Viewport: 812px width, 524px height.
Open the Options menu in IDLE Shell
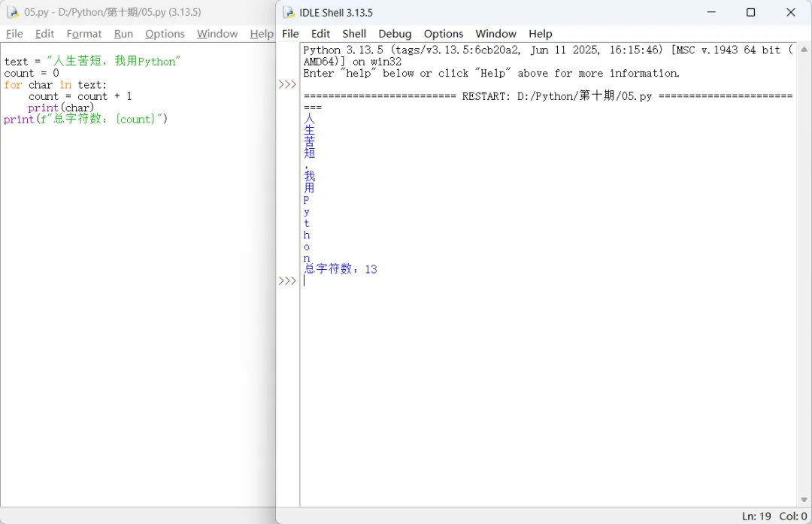click(444, 34)
